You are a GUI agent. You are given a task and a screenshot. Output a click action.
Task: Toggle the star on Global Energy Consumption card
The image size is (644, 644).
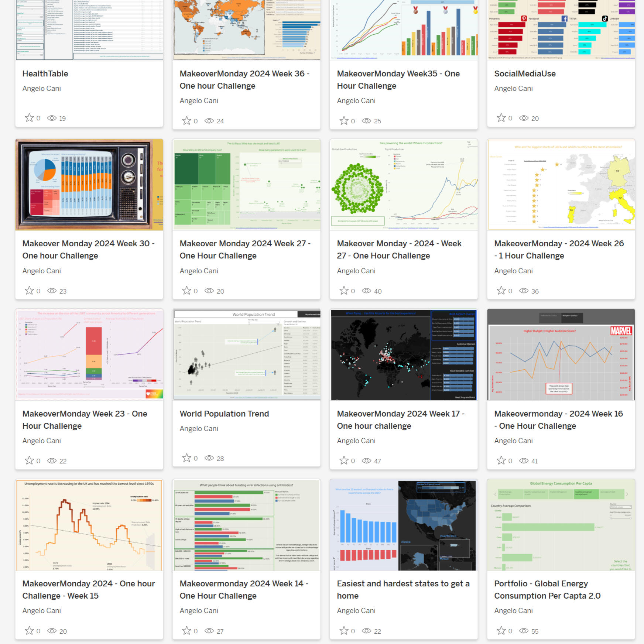coord(501,631)
